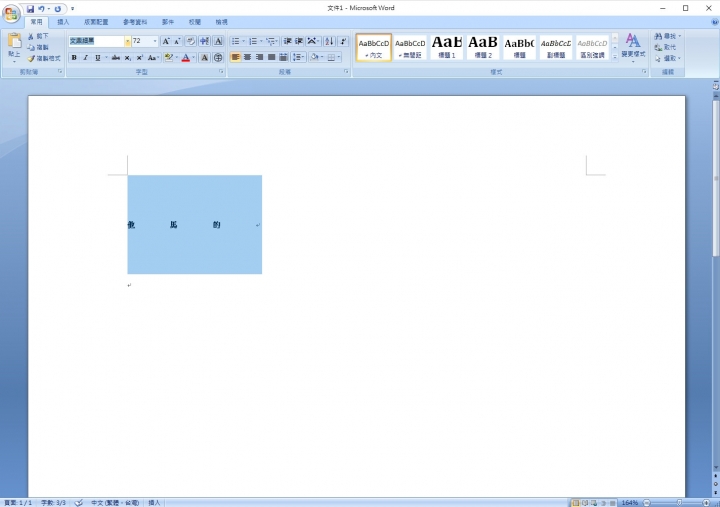
Task: Save the document from Quick Access Toolbar
Action: click(x=30, y=9)
